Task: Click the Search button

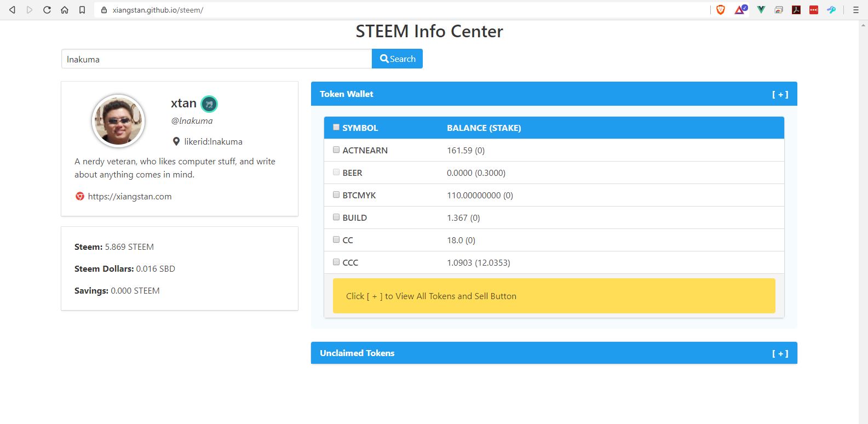Action: [397, 59]
